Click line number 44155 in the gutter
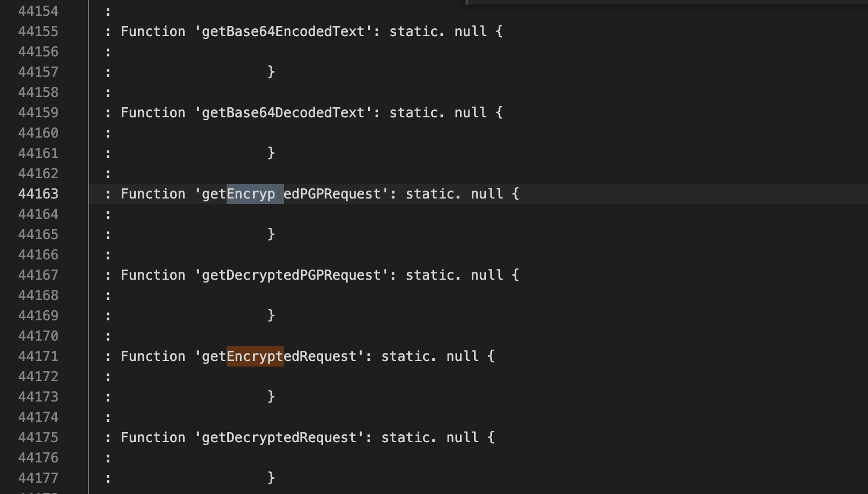This screenshot has height=494, width=868. point(38,32)
